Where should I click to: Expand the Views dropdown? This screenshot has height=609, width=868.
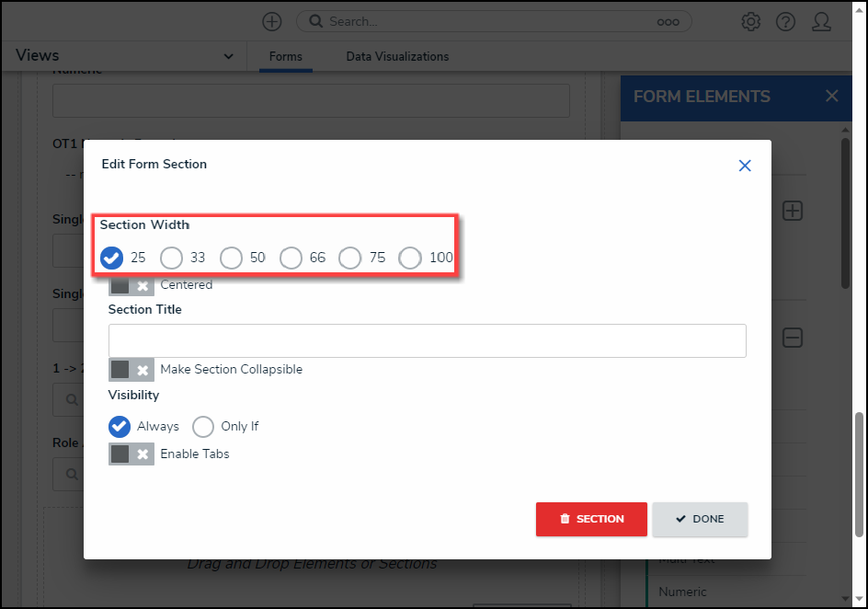point(228,57)
